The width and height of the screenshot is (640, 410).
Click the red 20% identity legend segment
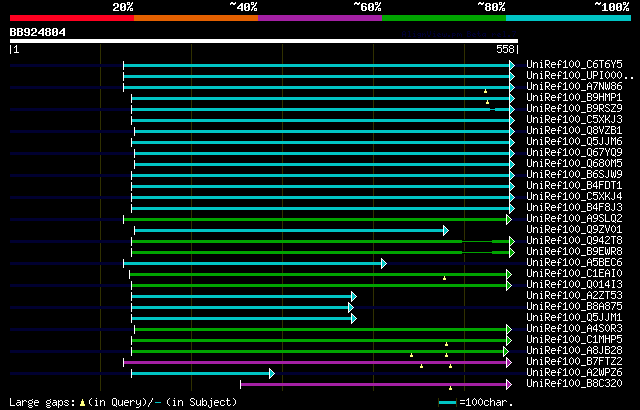pyautogui.click(x=72, y=18)
